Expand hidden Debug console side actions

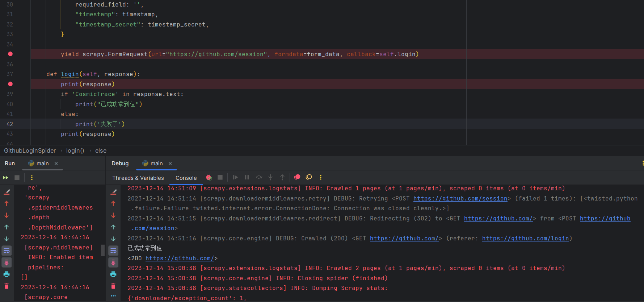tap(113, 296)
